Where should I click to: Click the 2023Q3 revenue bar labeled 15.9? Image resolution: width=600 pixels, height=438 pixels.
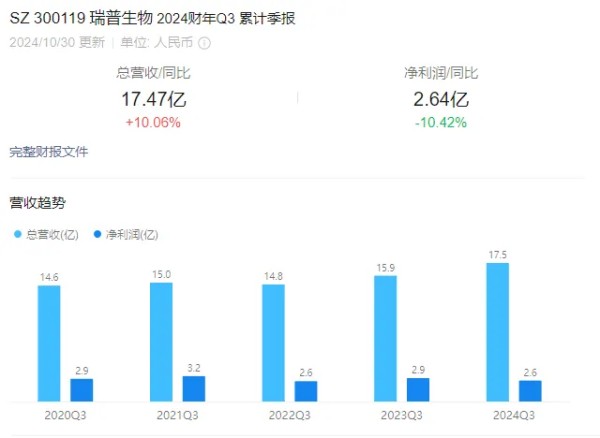click(x=385, y=339)
